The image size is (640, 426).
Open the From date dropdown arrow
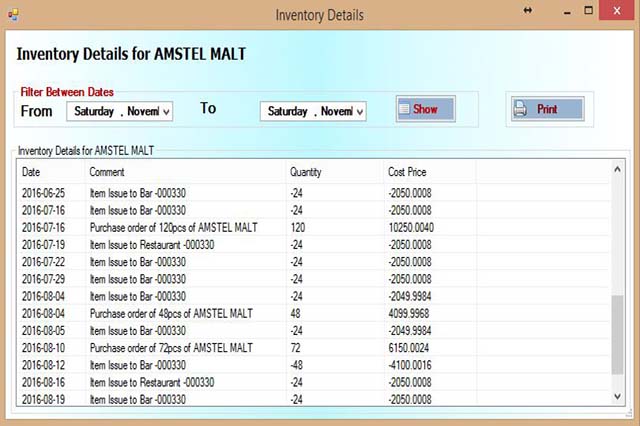[x=166, y=111]
